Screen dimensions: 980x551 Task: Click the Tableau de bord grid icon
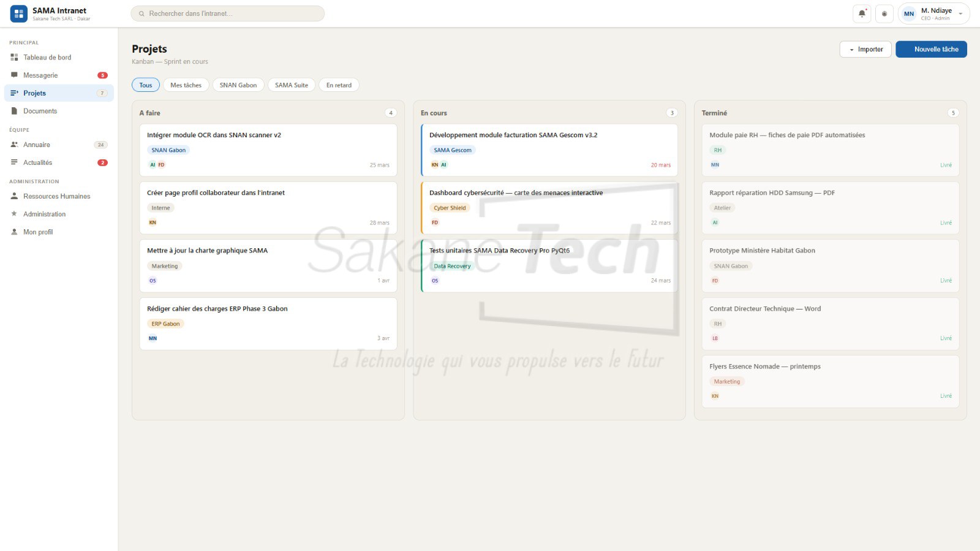(x=14, y=57)
